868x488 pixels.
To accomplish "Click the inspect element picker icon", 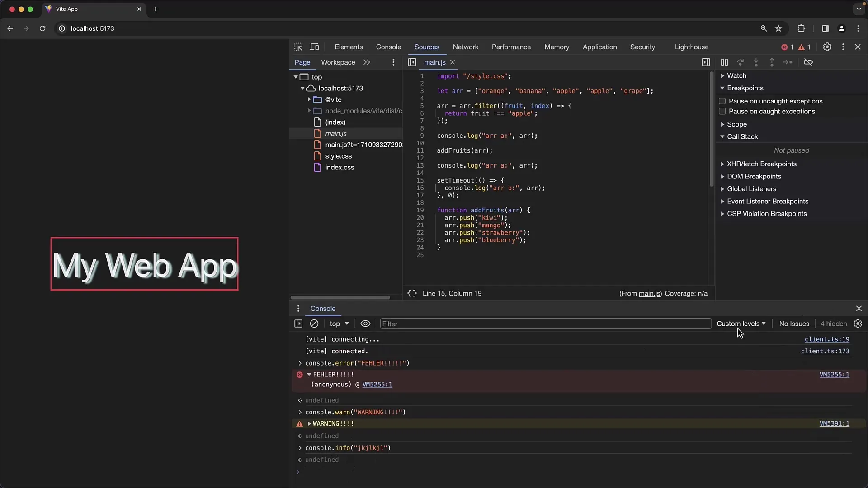I will (x=298, y=47).
